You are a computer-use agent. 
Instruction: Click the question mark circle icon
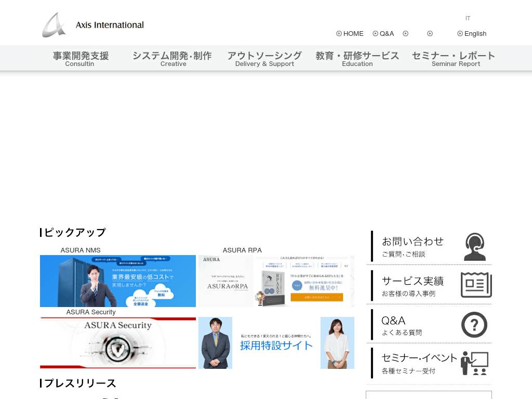point(474,325)
